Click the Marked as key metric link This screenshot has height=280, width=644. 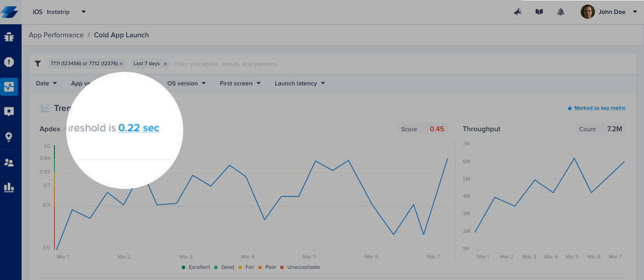coord(600,108)
